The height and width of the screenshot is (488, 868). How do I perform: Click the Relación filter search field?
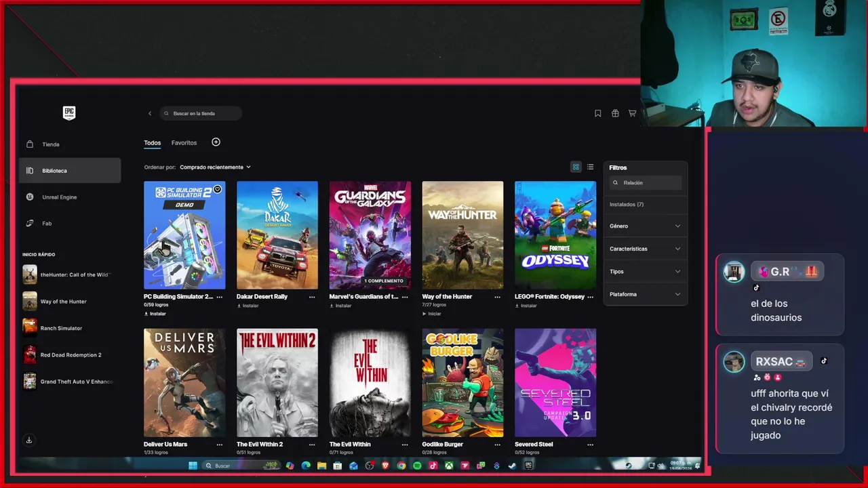click(645, 183)
